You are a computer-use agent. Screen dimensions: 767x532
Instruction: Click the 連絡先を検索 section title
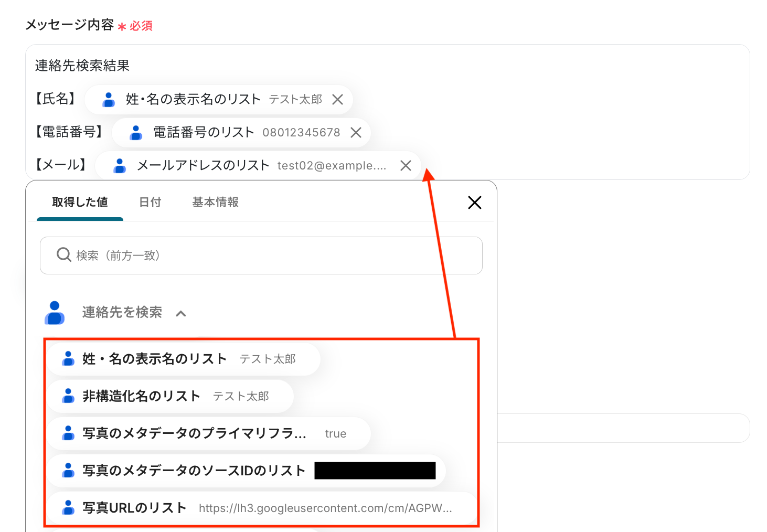pos(122,313)
